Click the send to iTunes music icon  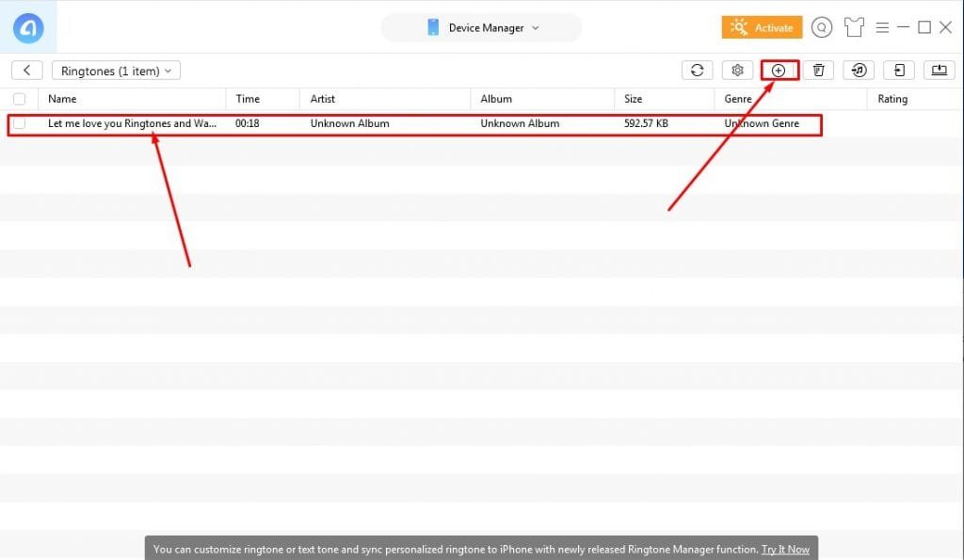pos(860,71)
